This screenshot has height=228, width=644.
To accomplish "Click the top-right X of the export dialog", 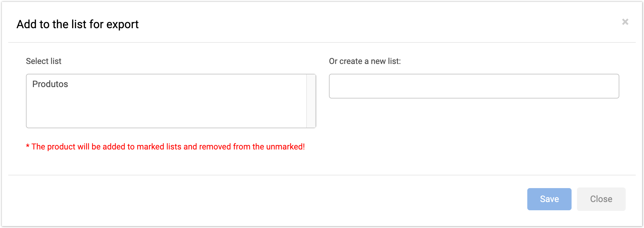I will (x=625, y=22).
